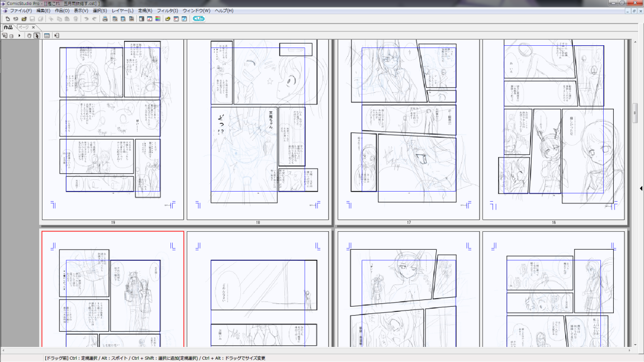This screenshot has height=362, width=644.
Task: Click the open file folder icon
Action: (x=24, y=19)
